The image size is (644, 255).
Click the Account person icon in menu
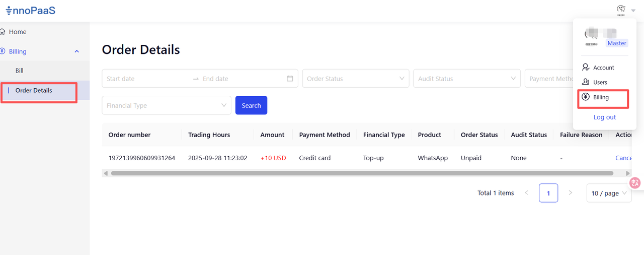point(586,68)
